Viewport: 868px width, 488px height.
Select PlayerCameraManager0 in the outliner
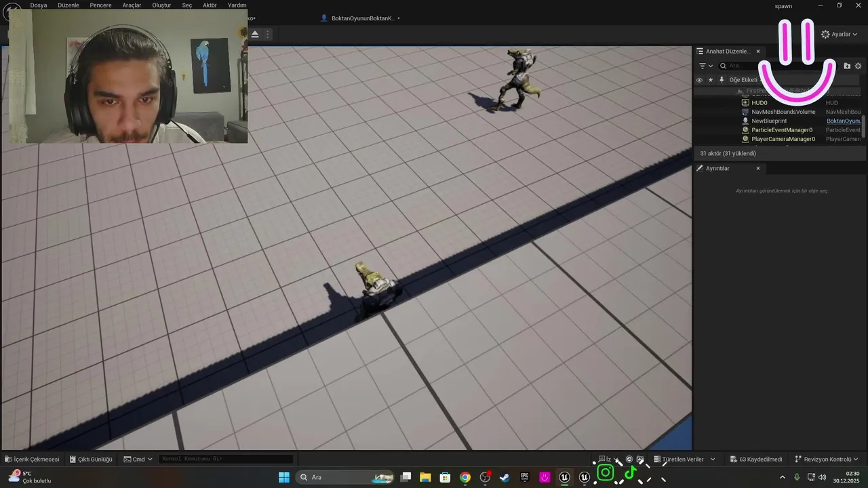pos(783,139)
